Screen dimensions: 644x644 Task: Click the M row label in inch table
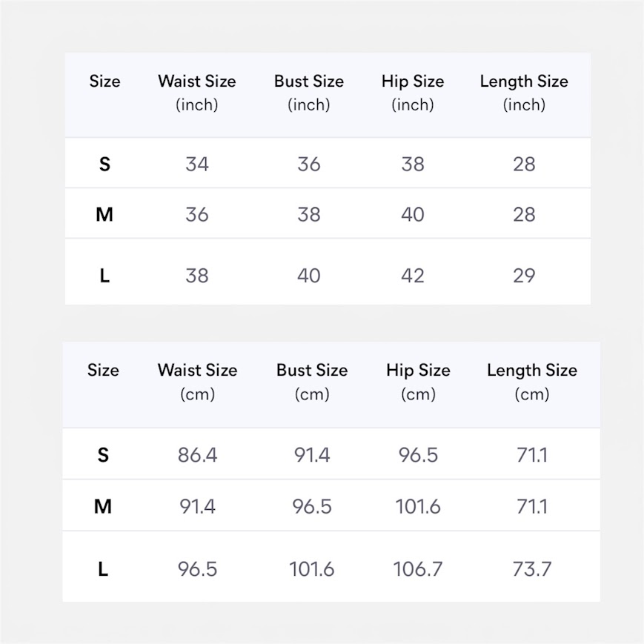(x=104, y=215)
